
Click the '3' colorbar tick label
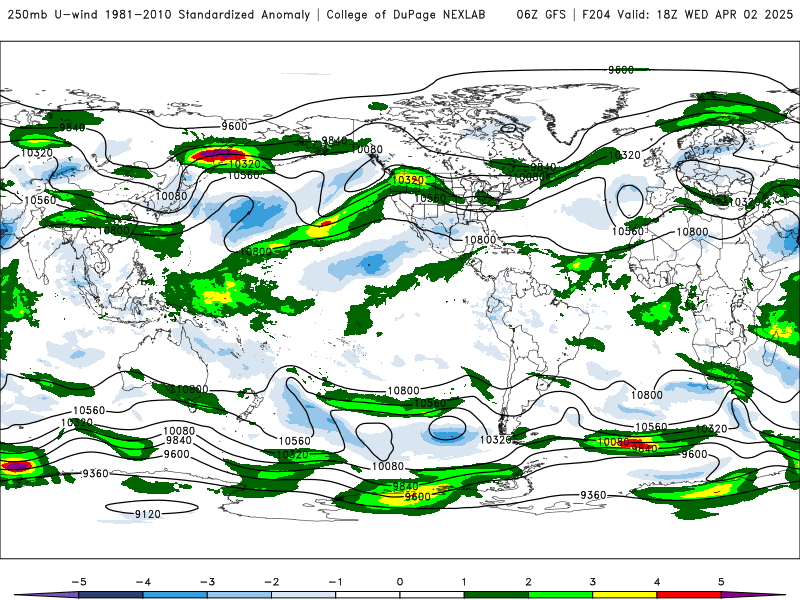(x=593, y=582)
